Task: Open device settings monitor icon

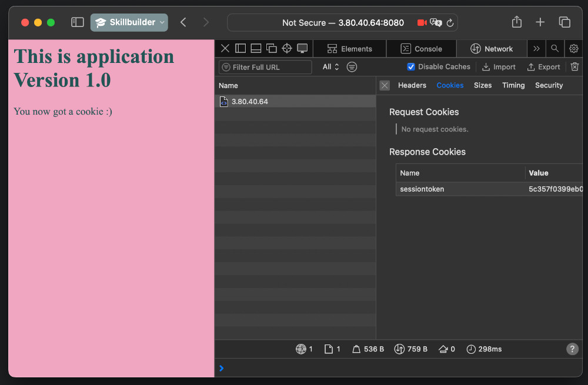Action: [302, 49]
